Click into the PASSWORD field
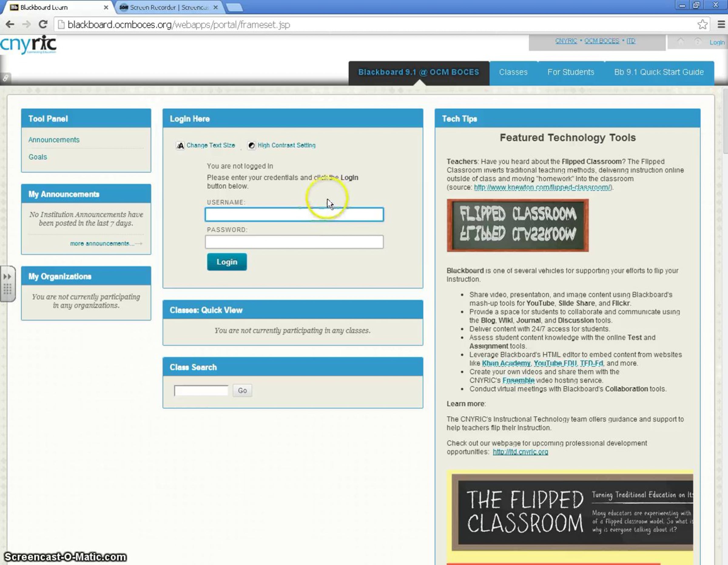 click(x=294, y=242)
